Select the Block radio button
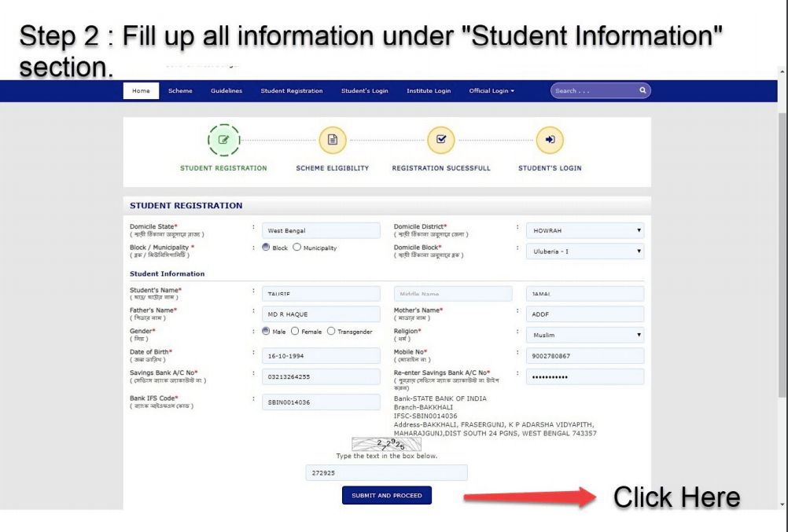The height and width of the screenshot is (532, 788). 266,248
